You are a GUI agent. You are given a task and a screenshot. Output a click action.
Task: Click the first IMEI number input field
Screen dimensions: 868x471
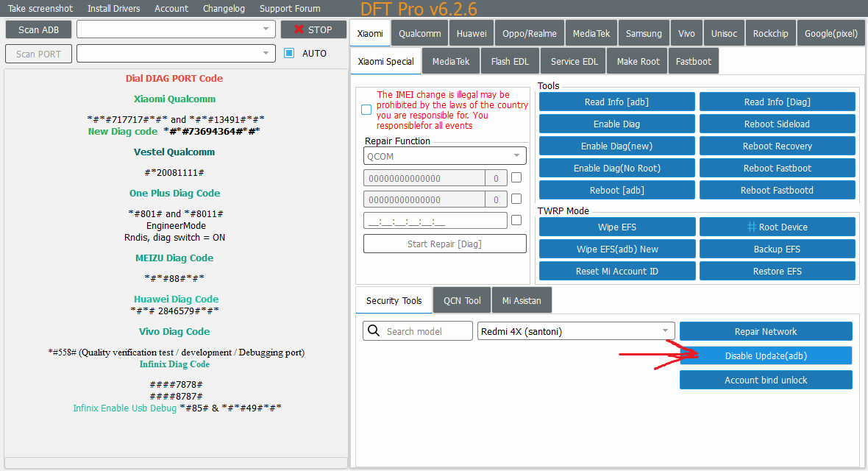[424, 178]
